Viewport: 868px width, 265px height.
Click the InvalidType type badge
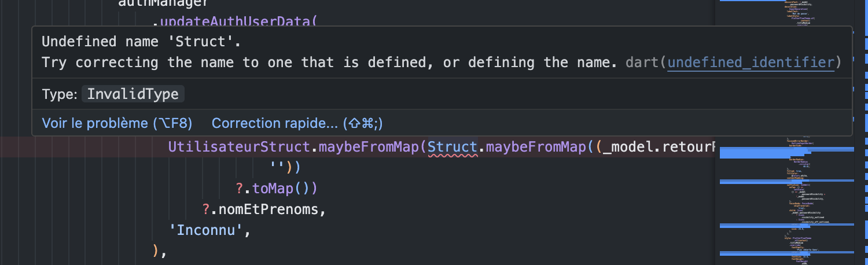click(x=133, y=94)
